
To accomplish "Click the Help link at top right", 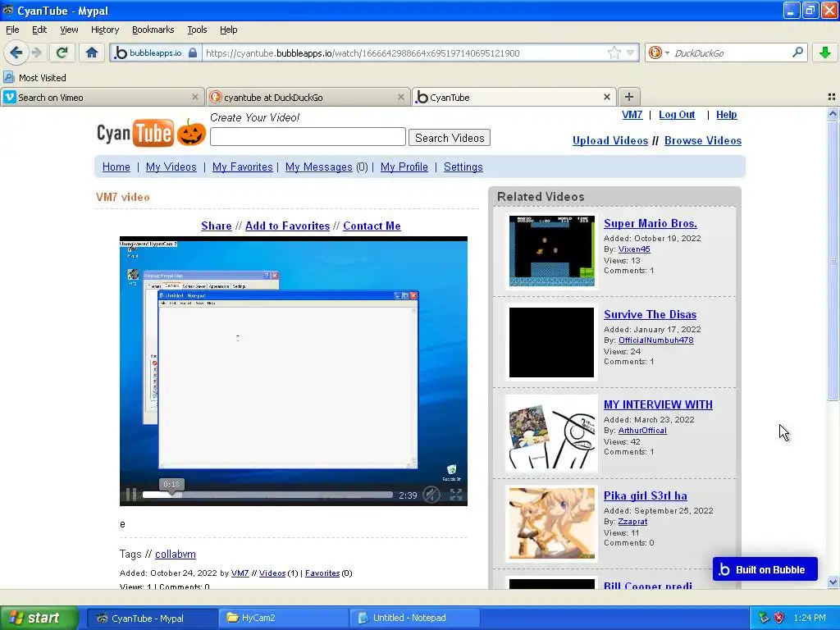I will coord(727,115).
